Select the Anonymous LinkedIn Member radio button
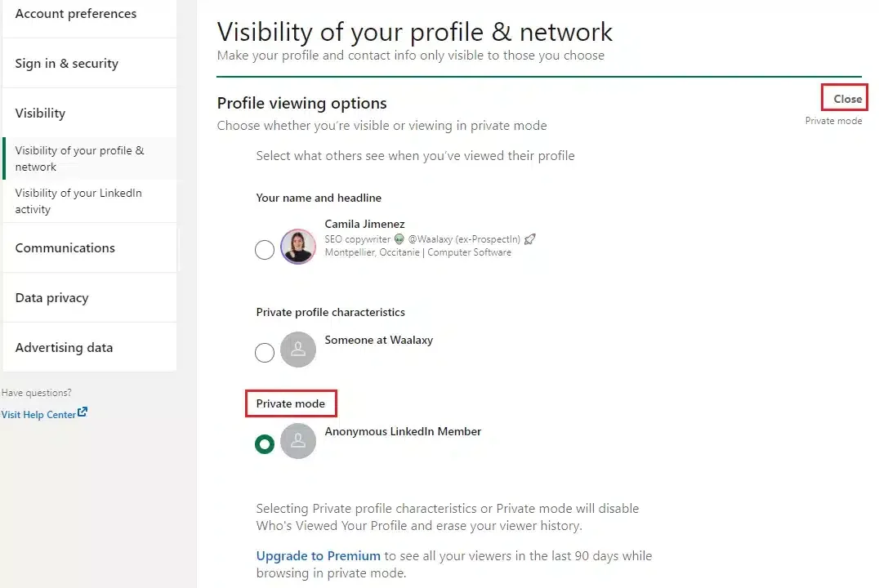The image size is (879, 588). click(265, 444)
